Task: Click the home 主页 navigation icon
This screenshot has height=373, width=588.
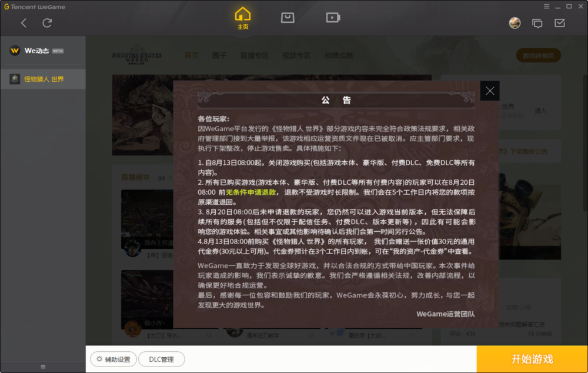Action: pyautogui.click(x=243, y=18)
